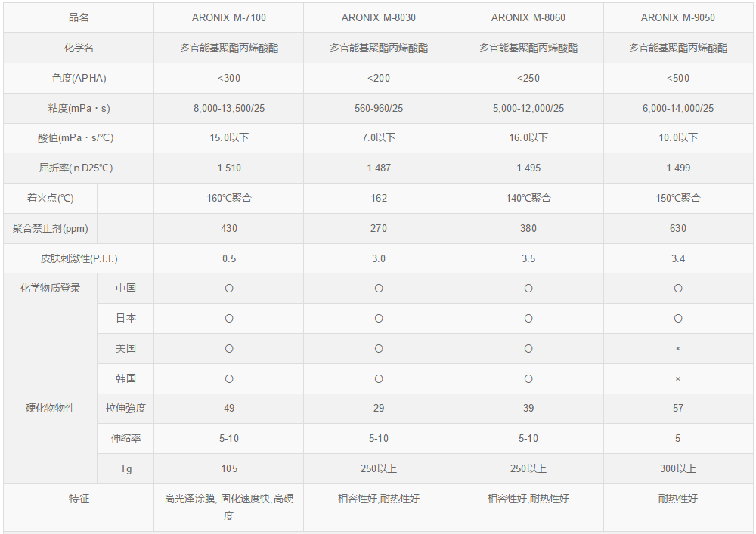
Task: Click the 聚合禁止剂(ppm) row label
Action: [50, 228]
